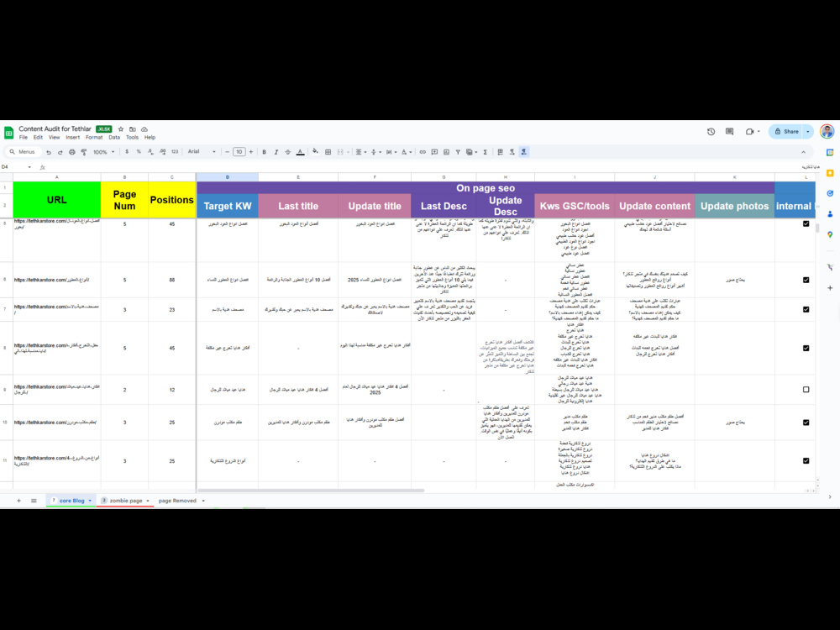Decrease decimal places icon
This screenshot has width=840, height=630.
pos(150,152)
